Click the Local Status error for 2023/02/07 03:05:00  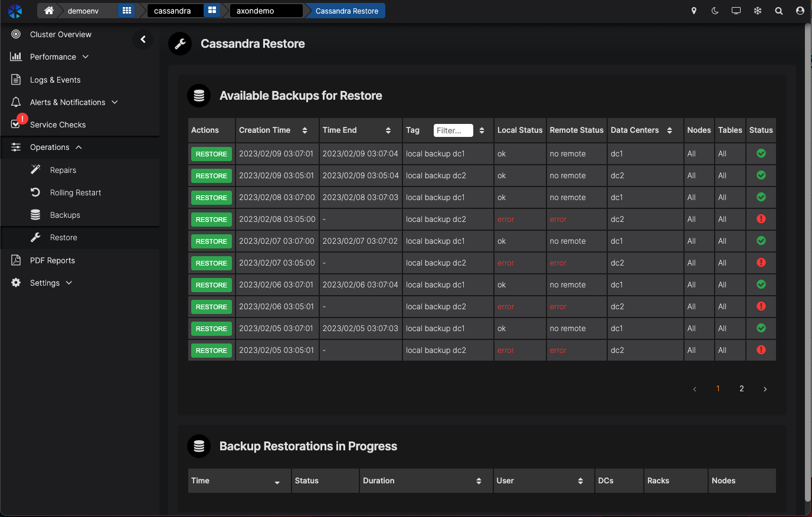pos(506,263)
